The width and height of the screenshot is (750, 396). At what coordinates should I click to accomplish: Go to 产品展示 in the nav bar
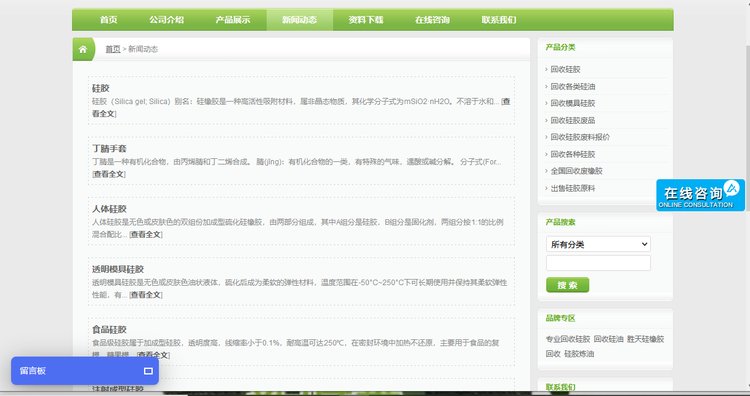[232, 20]
